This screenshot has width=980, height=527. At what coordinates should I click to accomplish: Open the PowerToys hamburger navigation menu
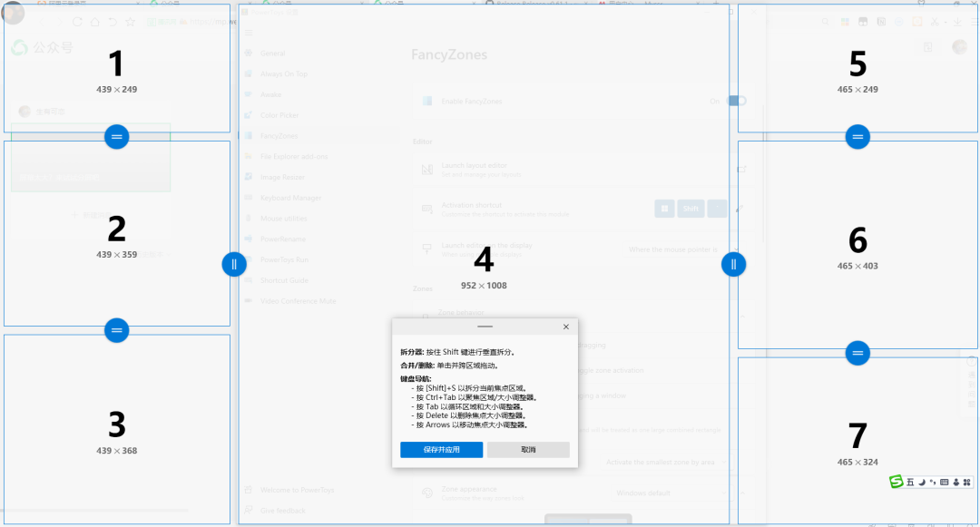[249, 33]
